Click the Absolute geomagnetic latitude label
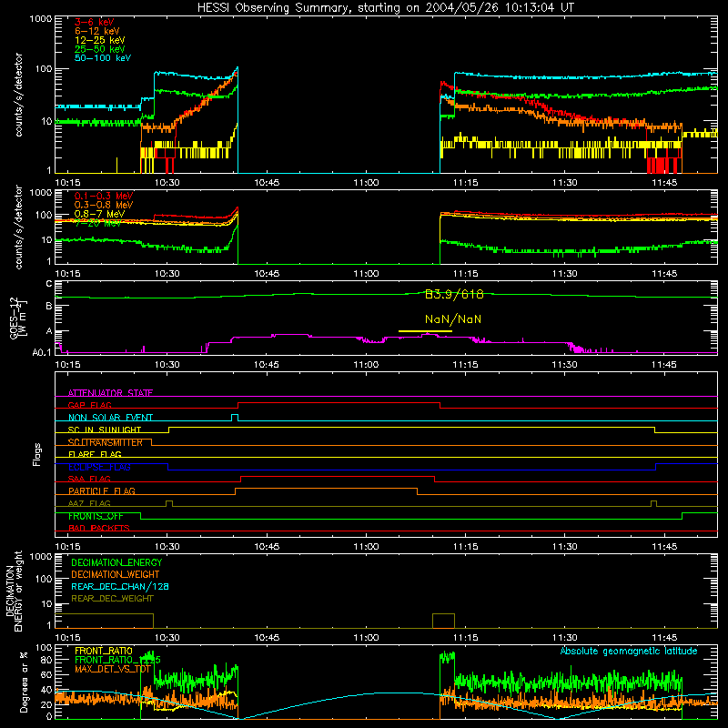 [629, 651]
